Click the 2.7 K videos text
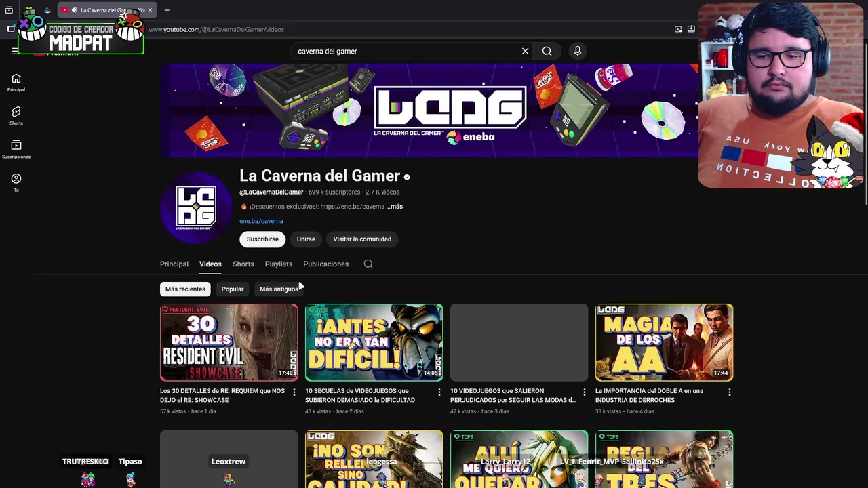868x488 pixels. click(x=382, y=192)
